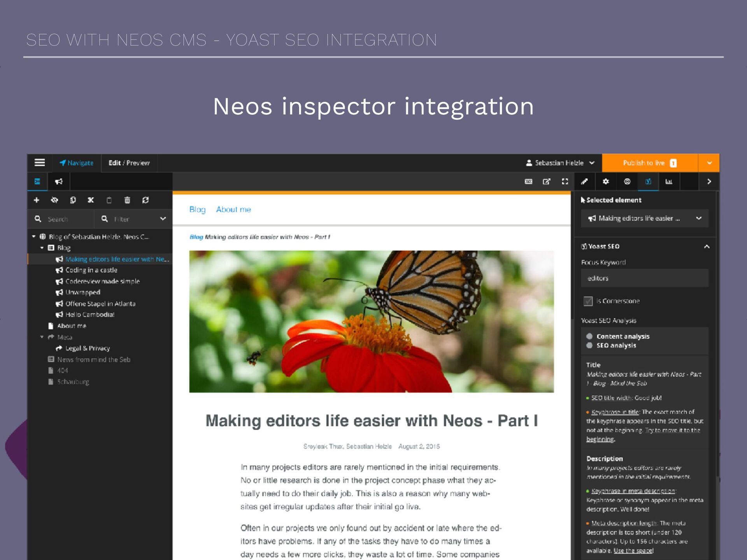This screenshot has height=560, width=747.
Task: Click the article headline text
Action: (x=372, y=420)
